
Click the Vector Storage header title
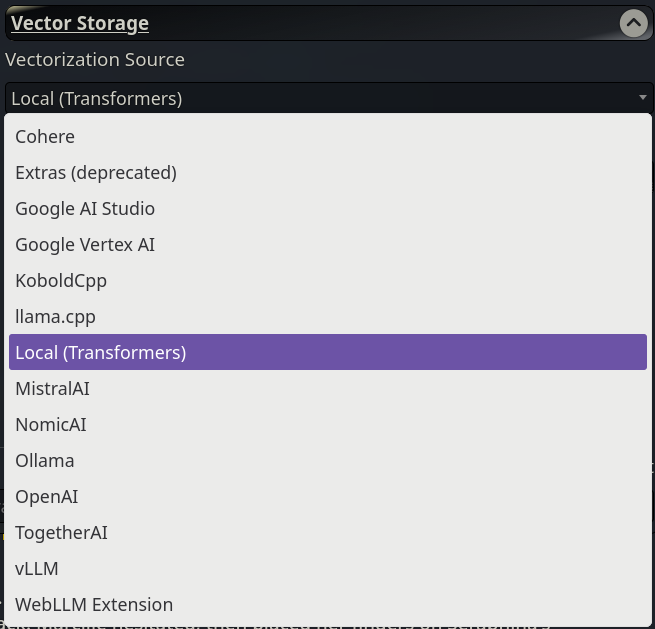pos(80,23)
